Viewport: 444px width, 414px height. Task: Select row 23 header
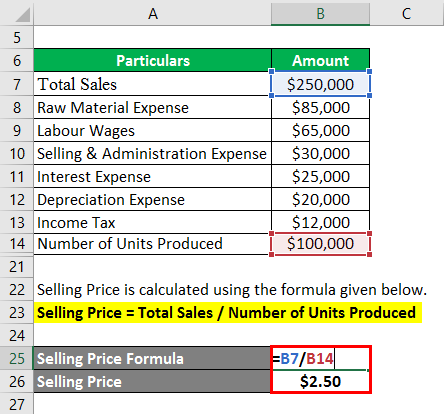tap(17, 313)
